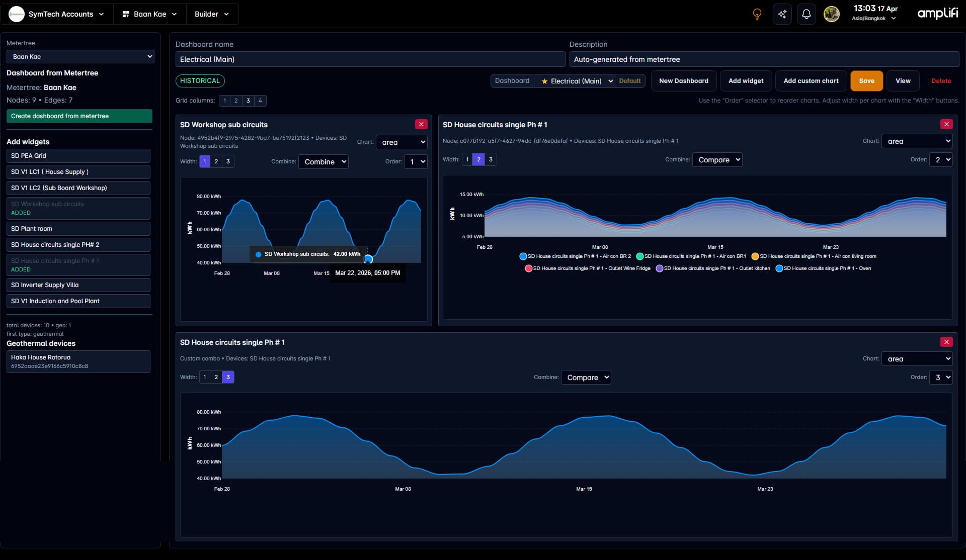966x560 pixels.
Task: Open the AI sparkle assistant icon
Action: 782,14
